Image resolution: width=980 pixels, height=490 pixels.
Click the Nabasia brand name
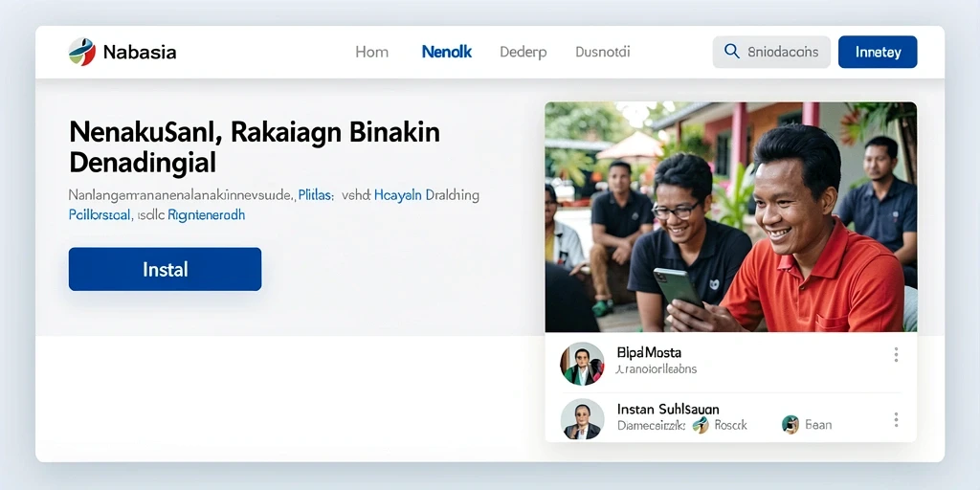[140, 52]
